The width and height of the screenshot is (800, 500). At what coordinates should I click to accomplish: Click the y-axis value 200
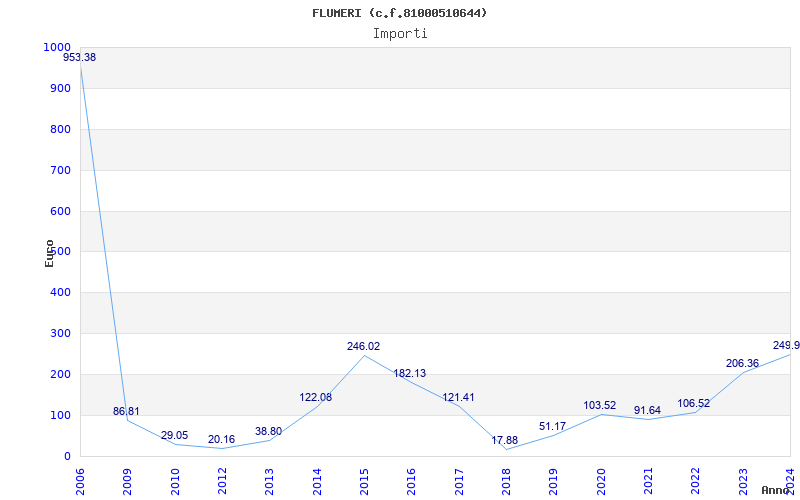click(60, 374)
